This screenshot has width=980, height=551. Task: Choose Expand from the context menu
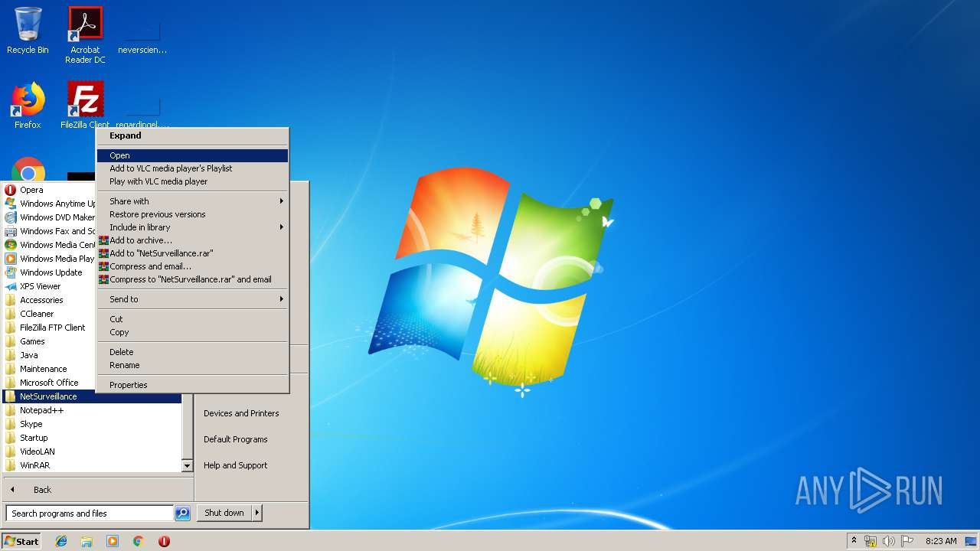coord(192,135)
